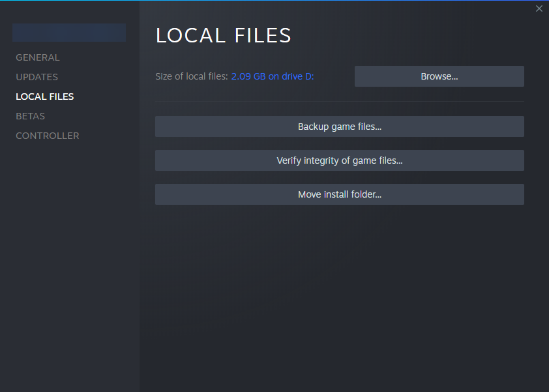This screenshot has height=392, width=549.
Task: Go to the Betas tab
Action: (x=30, y=116)
